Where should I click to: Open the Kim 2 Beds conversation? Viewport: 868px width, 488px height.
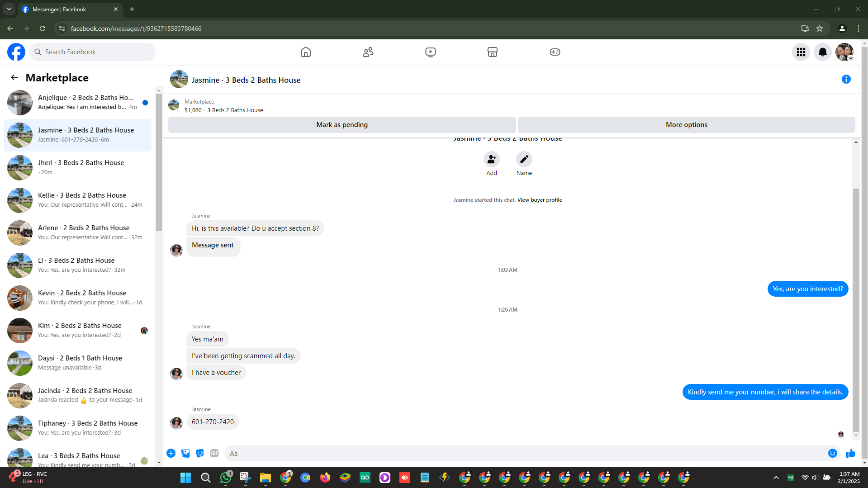pos(77,331)
